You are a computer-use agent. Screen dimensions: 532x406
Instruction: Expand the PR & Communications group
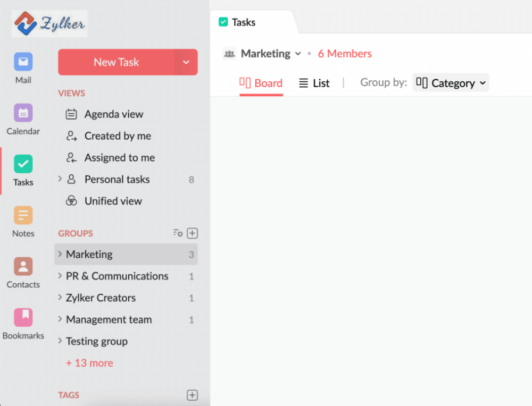[x=60, y=276]
